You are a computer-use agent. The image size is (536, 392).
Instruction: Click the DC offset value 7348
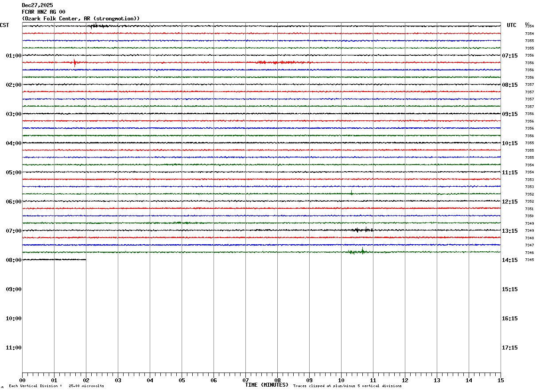pos(529,238)
